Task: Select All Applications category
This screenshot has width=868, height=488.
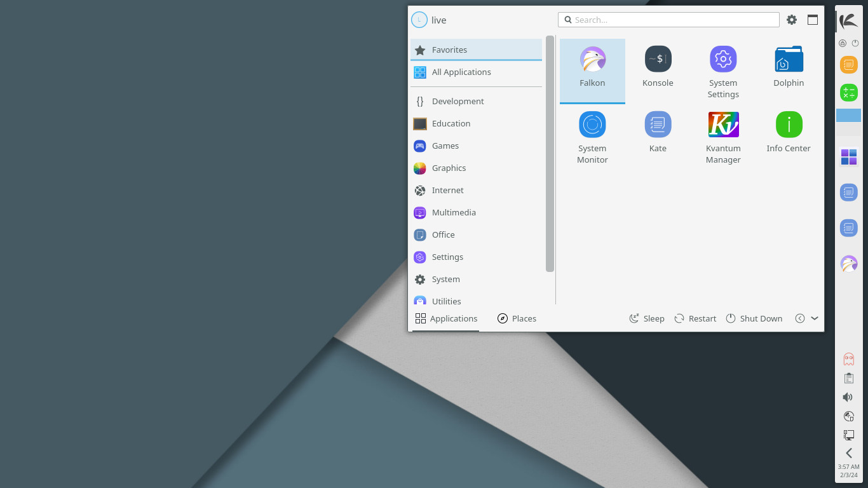Action: pos(476,72)
